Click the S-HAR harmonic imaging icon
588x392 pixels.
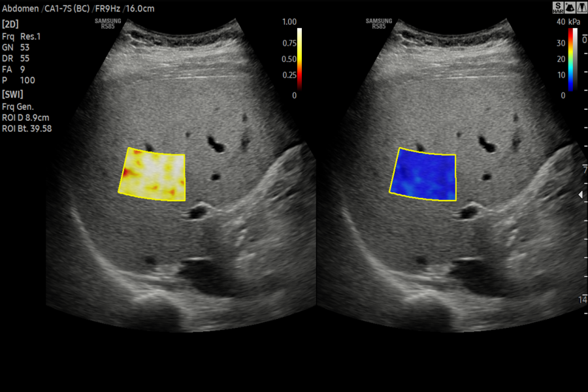(x=558, y=8)
